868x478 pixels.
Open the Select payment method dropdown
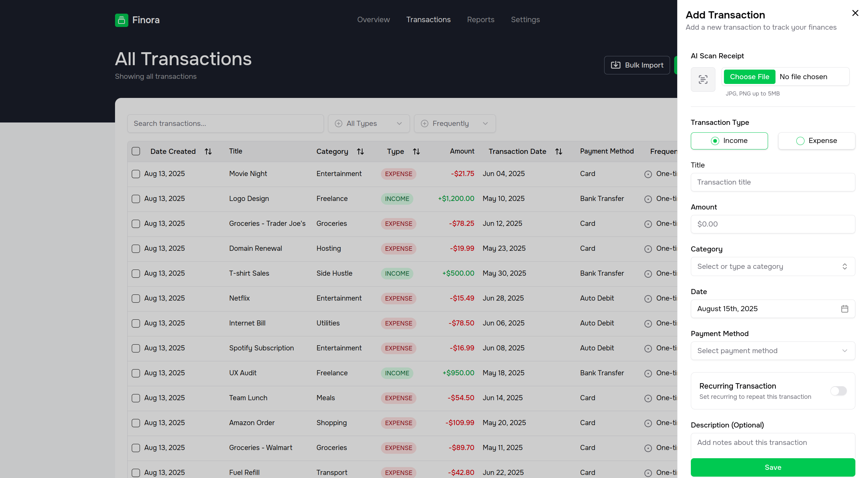(x=773, y=351)
